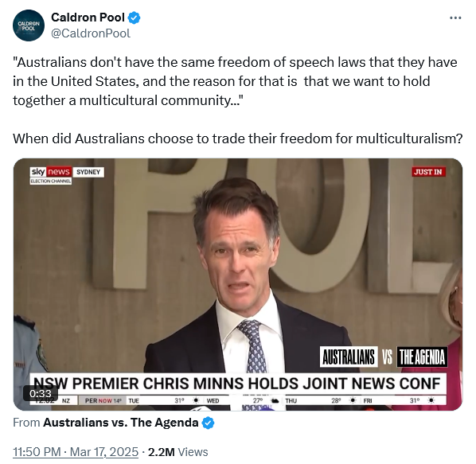This screenshot has width=476, height=464.
Task: Click the SYDNEY label in the video
Action: click(x=88, y=172)
